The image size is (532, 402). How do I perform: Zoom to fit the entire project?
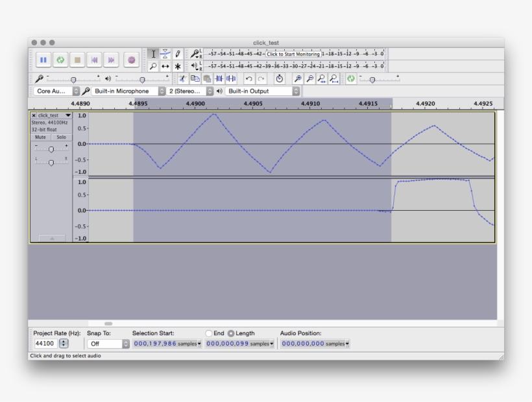(333, 78)
